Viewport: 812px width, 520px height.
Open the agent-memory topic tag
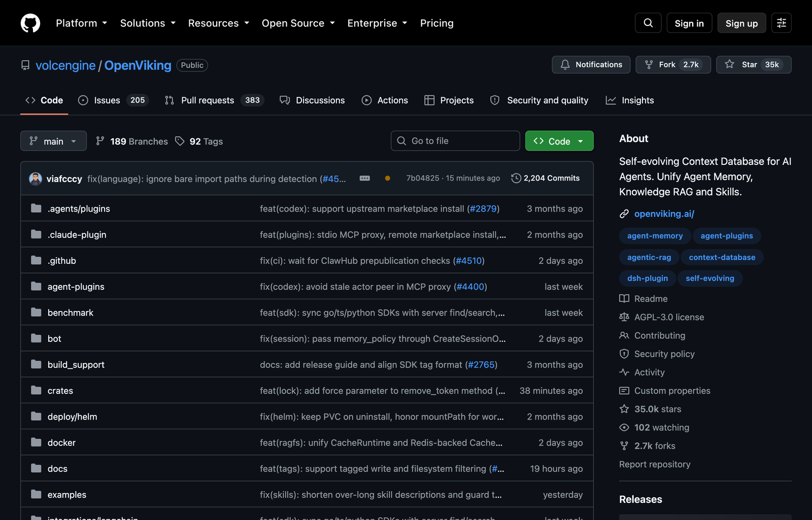pos(655,236)
